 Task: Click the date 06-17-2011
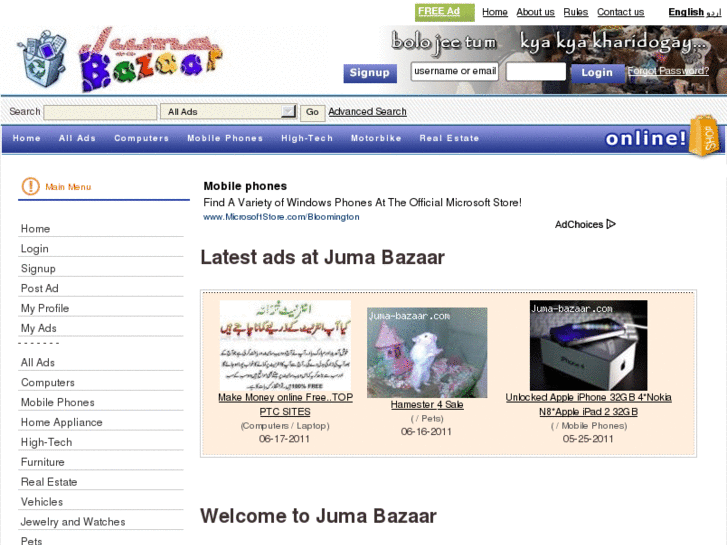(x=284, y=439)
